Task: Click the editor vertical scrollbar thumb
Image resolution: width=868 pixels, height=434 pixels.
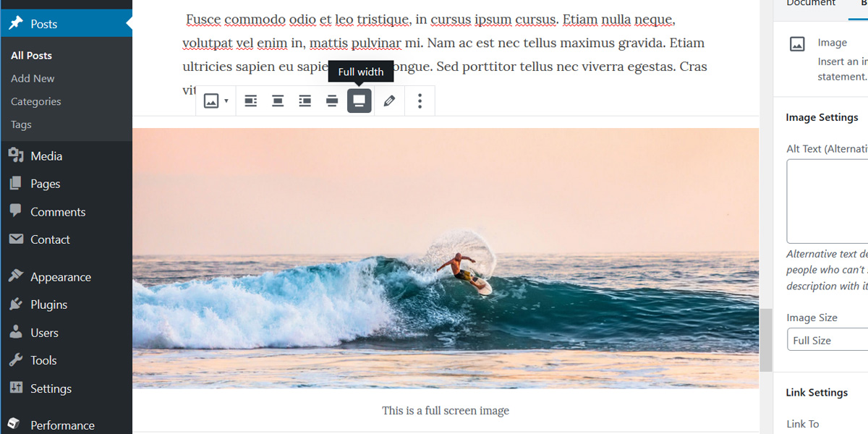Action: tap(766, 340)
